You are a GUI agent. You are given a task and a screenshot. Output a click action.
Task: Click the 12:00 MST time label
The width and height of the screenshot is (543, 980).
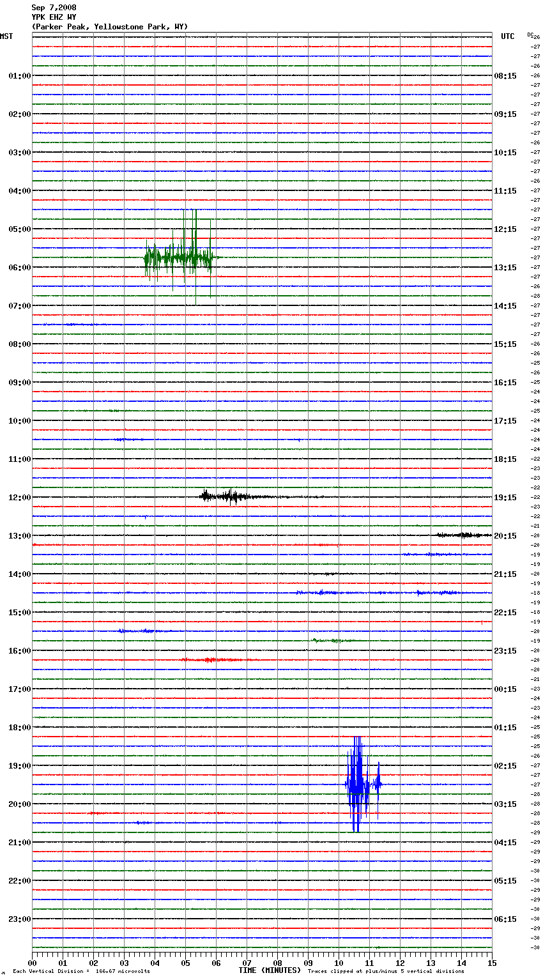tap(19, 498)
